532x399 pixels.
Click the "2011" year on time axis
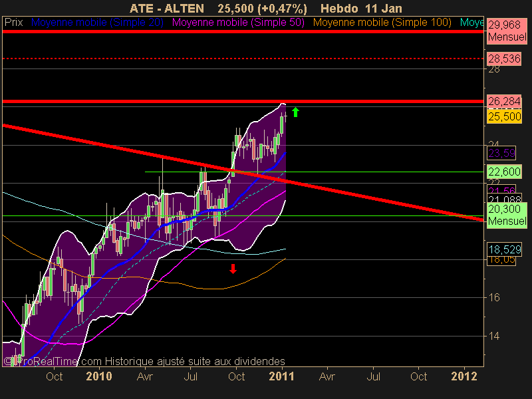tap(282, 376)
